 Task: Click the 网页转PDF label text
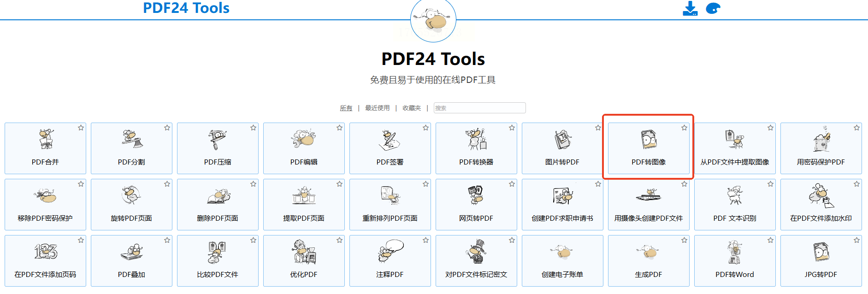pos(476,218)
